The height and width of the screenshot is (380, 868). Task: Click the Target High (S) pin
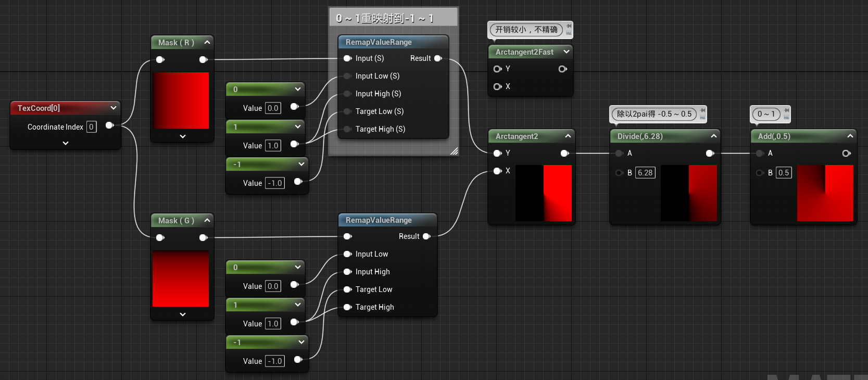tap(348, 129)
